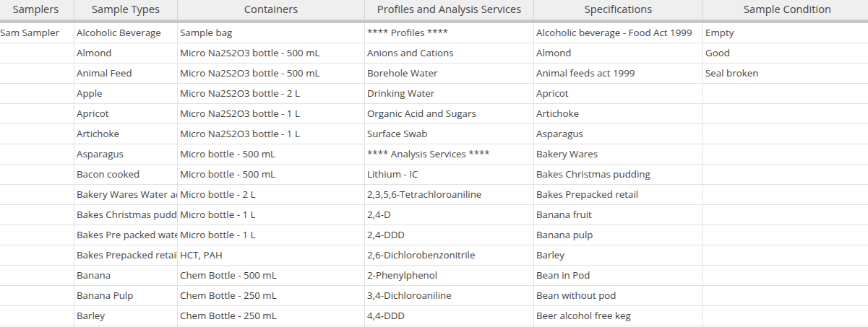Screen dimensions: 868x327
Task: Click the Profiles and Analysis Services header
Action: point(449,10)
